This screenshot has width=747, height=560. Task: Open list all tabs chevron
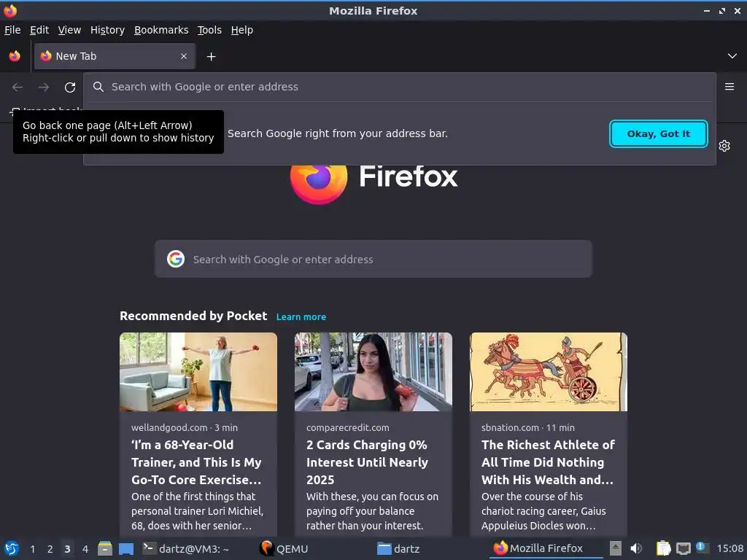(732, 56)
